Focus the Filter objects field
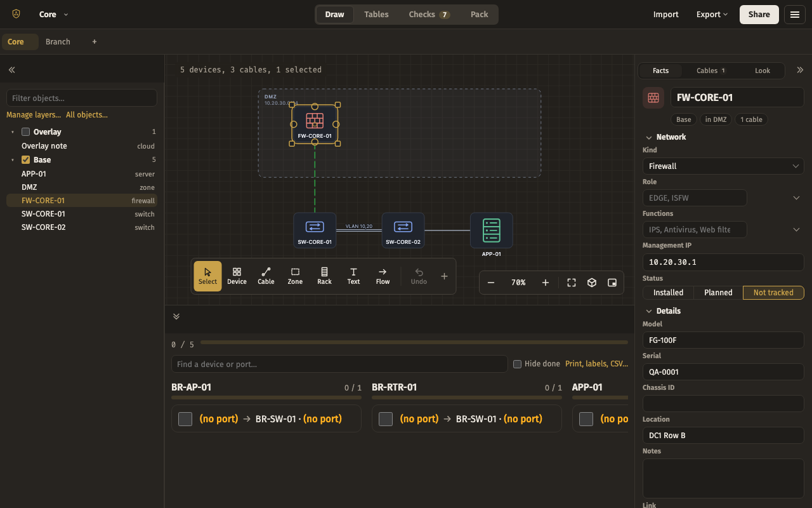The image size is (812, 508). tap(82, 98)
